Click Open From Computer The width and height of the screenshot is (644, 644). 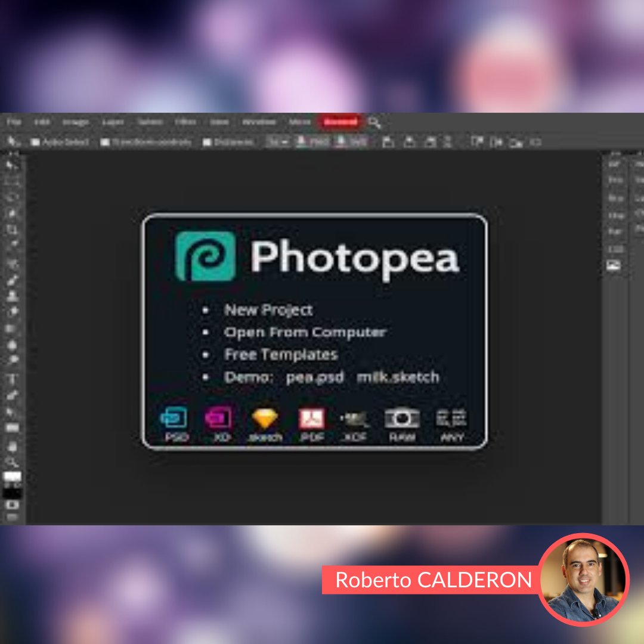point(305,332)
